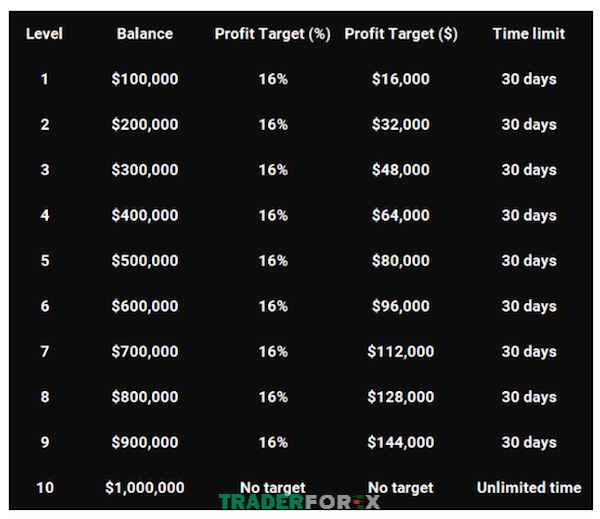Select the level 10 row number

(x=45, y=488)
